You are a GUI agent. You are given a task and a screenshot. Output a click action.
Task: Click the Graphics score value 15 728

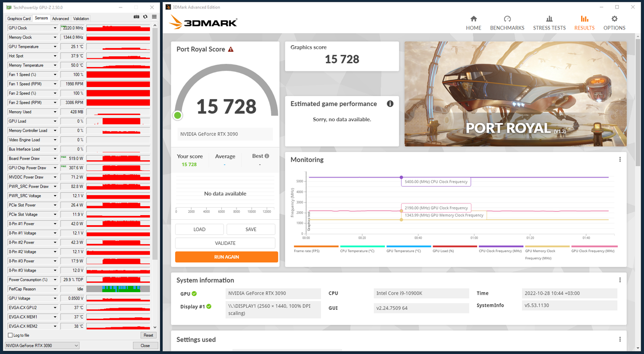pyautogui.click(x=342, y=59)
